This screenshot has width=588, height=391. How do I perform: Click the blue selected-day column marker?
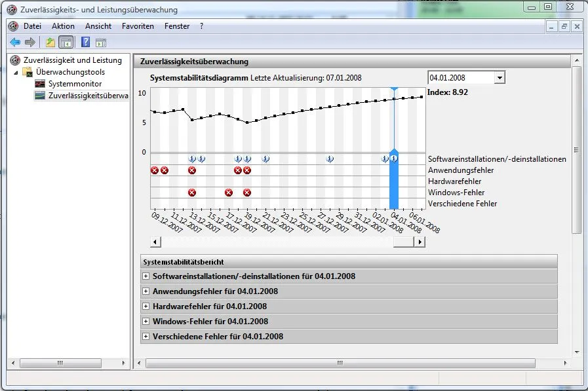[394, 179]
